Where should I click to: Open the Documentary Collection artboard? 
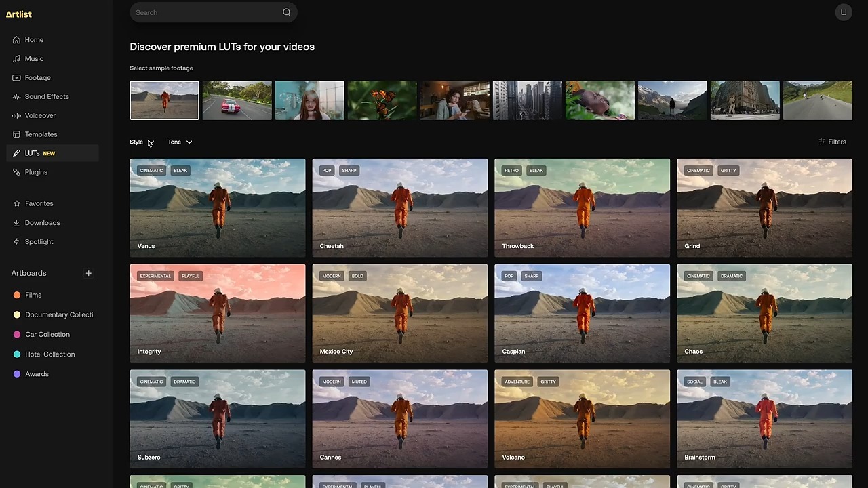(x=59, y=314)
